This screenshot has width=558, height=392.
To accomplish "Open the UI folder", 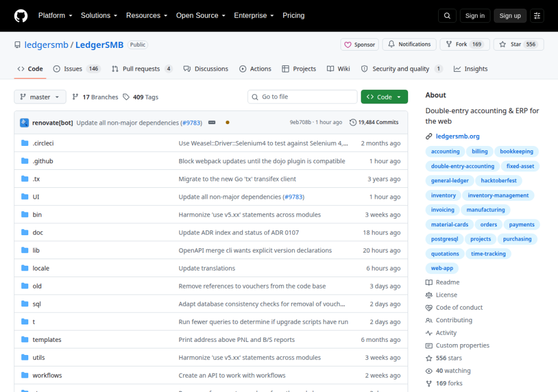I will (x=36, y=197).
